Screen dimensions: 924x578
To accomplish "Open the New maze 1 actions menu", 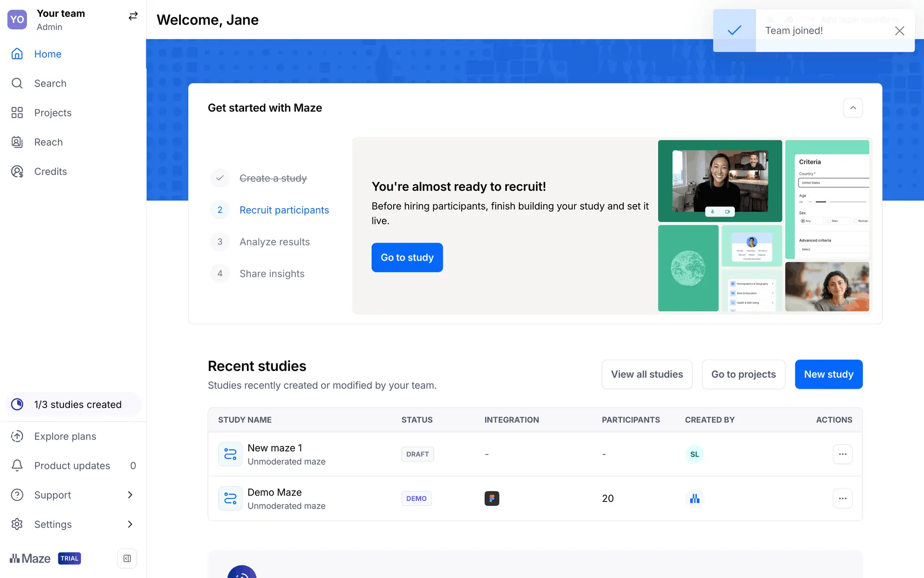I will click(842, 454).
